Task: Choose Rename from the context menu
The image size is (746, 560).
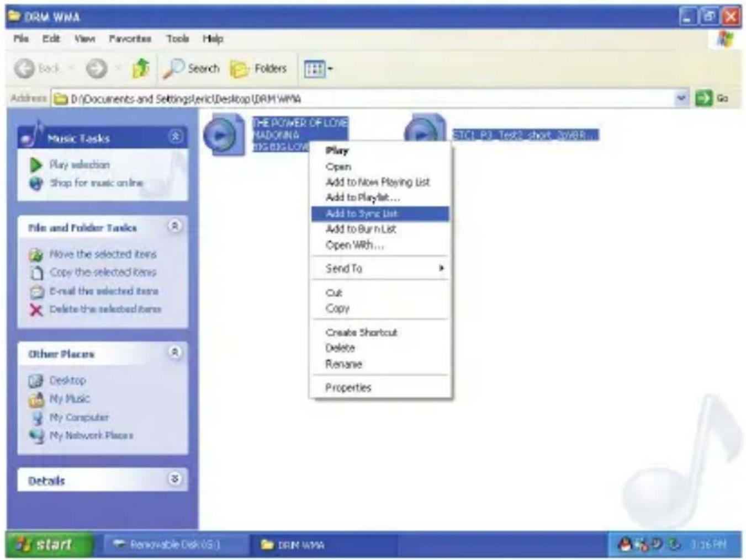Action: pyautogui.click(x=380, y=364)
